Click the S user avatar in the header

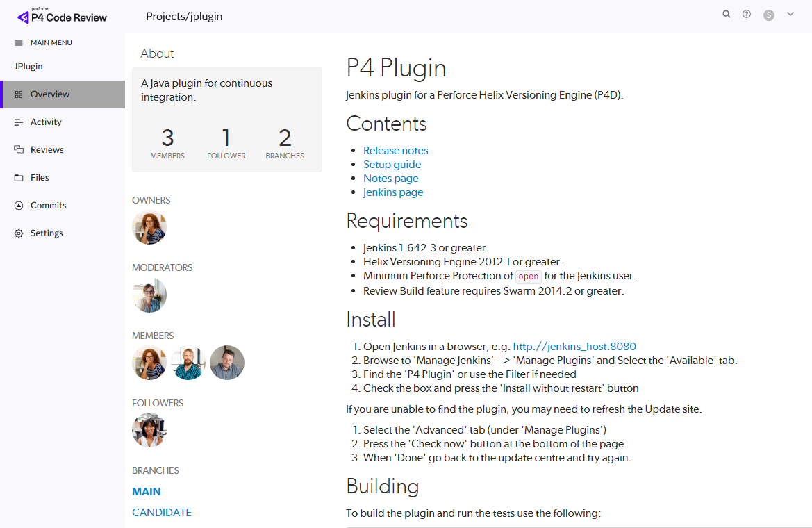pos(768,14)
